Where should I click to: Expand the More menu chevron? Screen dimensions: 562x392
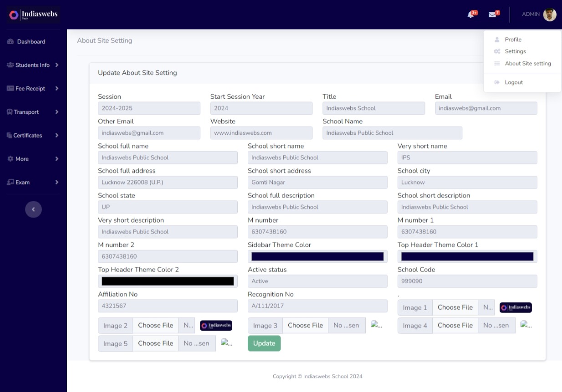pyautogui.click(x=57, y=159)
